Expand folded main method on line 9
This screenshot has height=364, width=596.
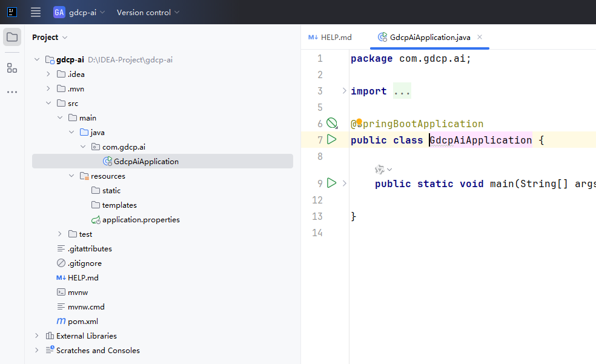345,183
